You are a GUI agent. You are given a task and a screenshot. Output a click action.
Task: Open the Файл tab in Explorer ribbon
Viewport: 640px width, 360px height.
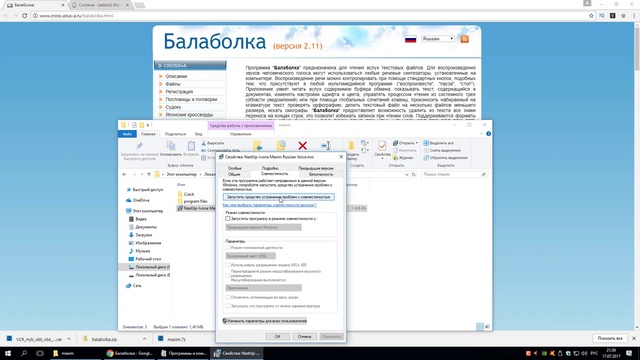tap(127, 134)
